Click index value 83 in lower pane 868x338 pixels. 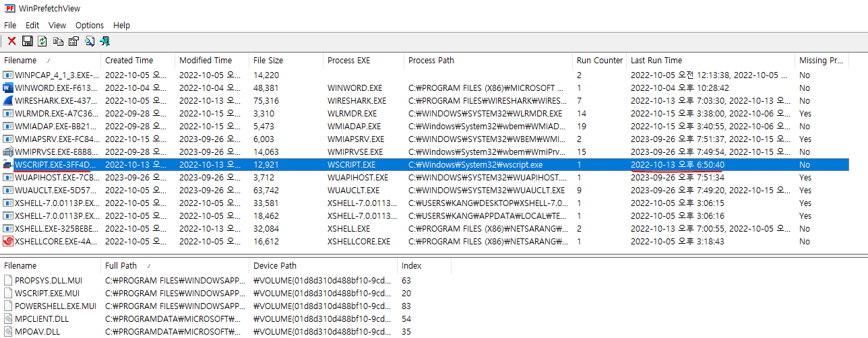406,306
